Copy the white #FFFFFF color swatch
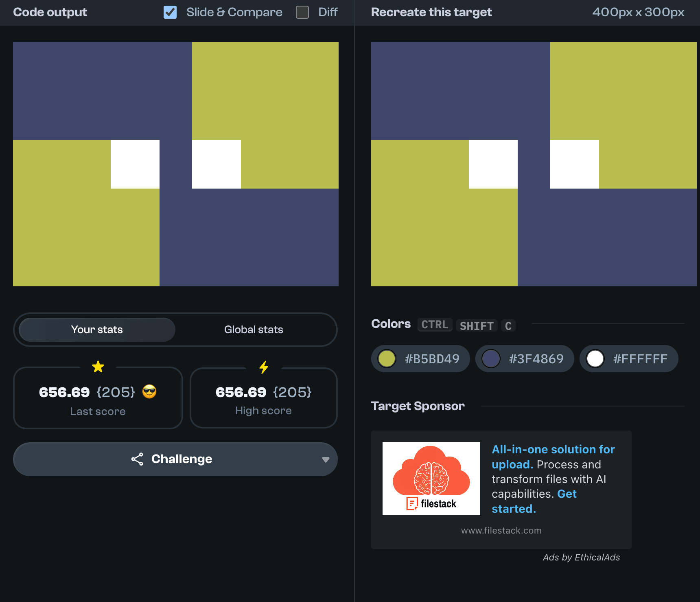Screen dimensions: 700x602 (629, 359)
